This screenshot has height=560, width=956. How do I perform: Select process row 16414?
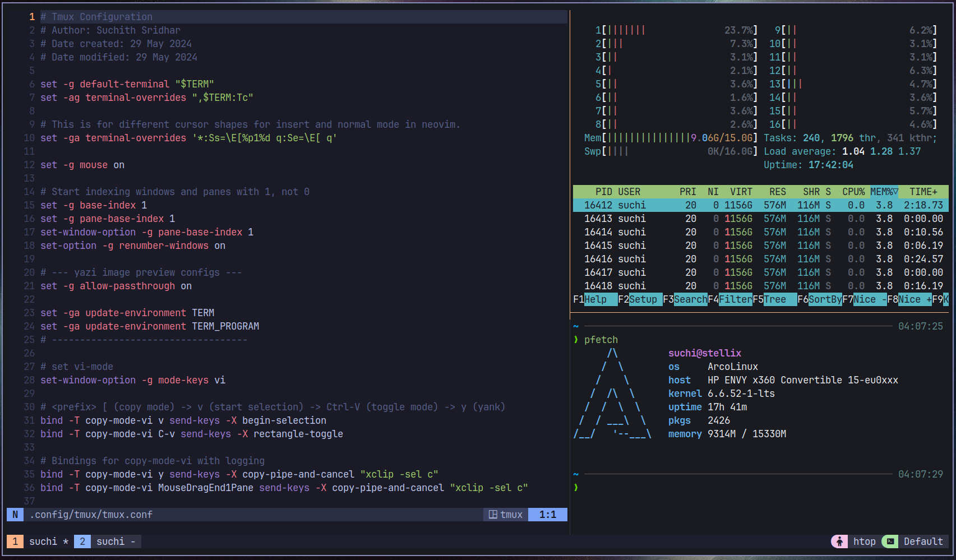[x=761, y=232]
